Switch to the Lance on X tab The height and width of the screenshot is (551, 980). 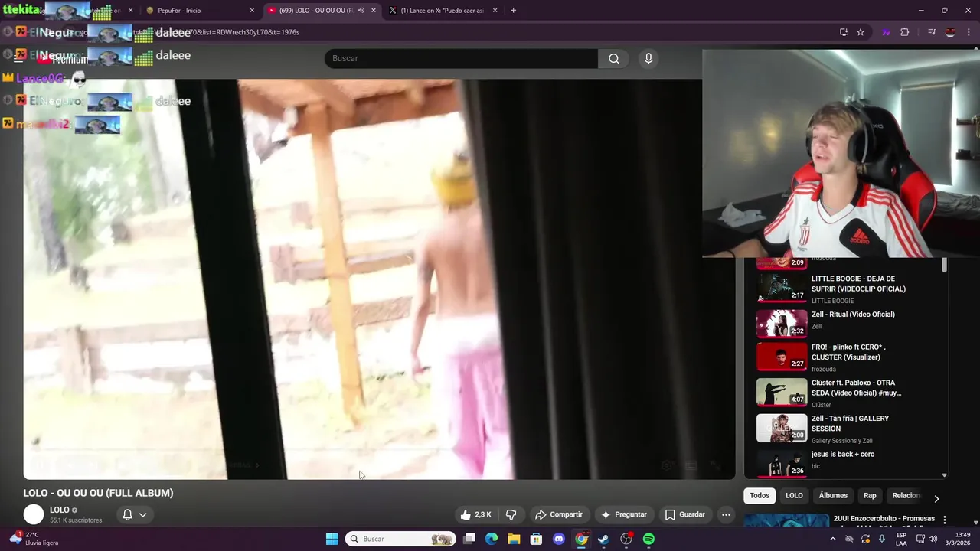click(x=444, y=11)
